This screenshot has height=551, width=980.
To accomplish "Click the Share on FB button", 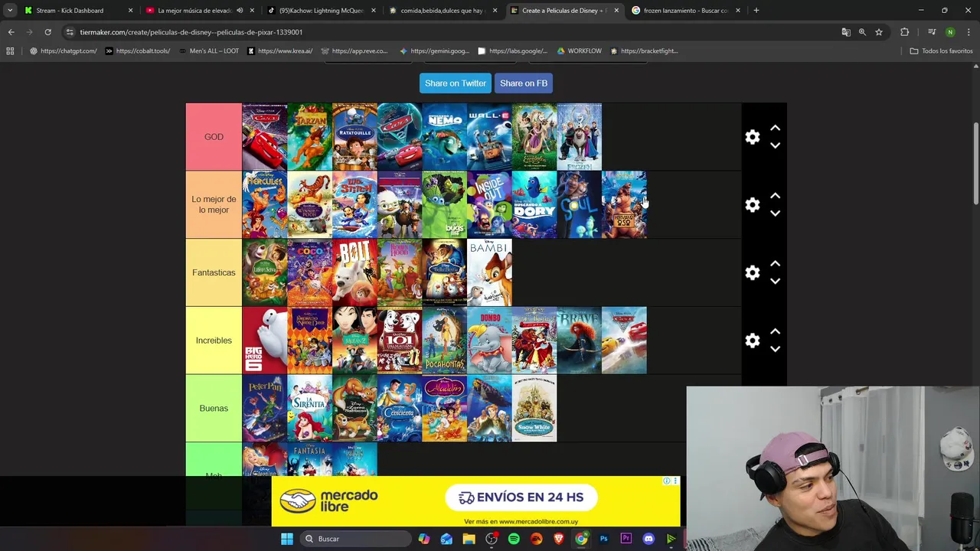I will point(524,83).
